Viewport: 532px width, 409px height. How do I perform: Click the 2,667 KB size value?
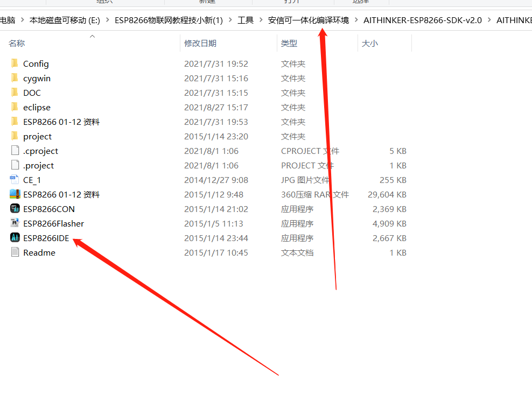coord(389,238)
